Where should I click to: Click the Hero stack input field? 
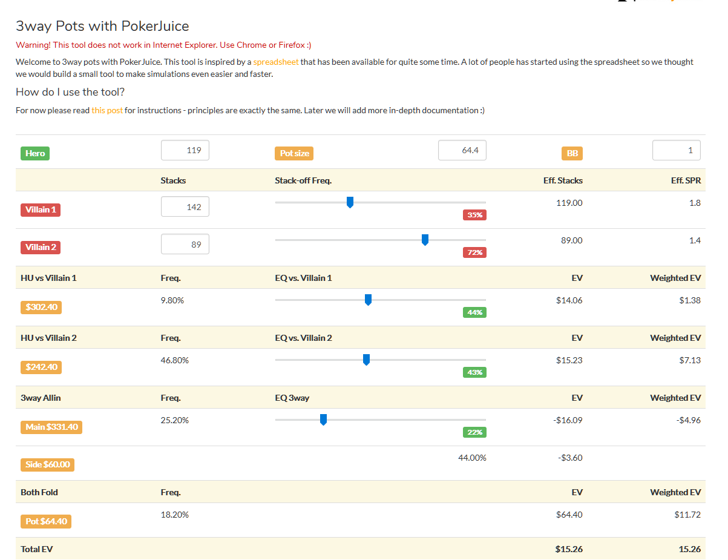point(185,150)
